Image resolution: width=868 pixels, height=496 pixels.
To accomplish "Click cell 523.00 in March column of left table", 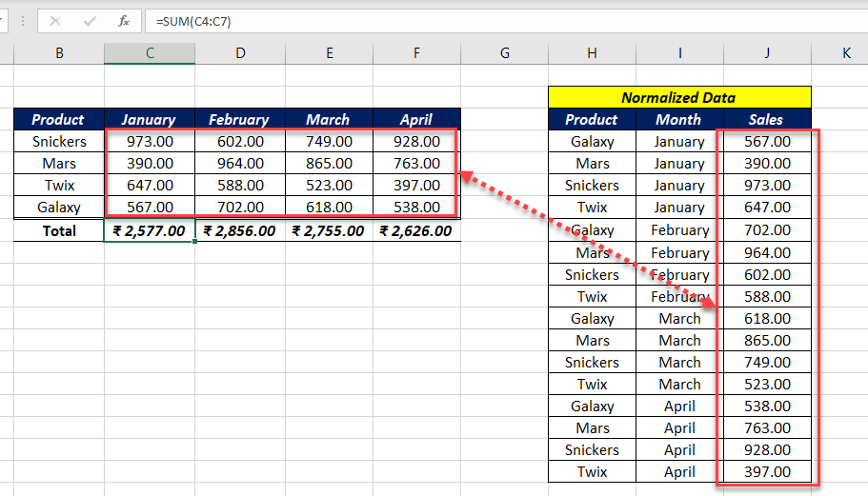I will [330, 186].
